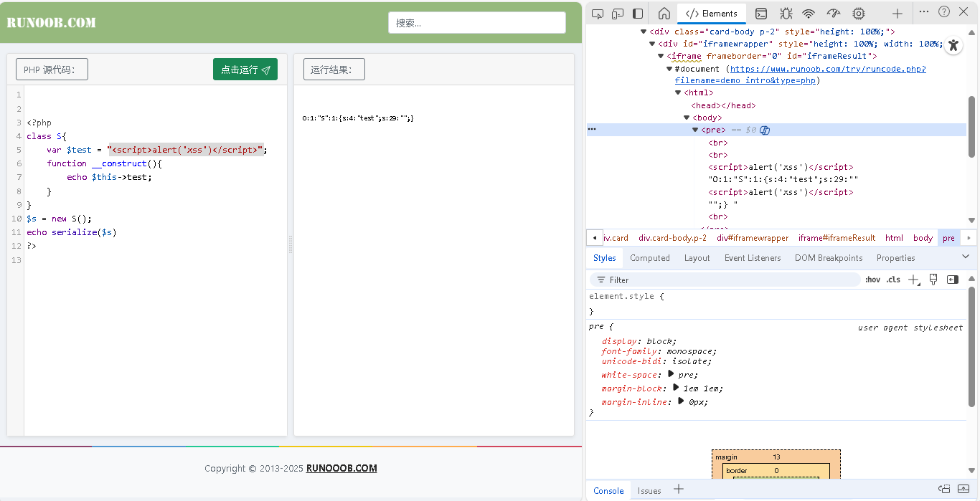Open the Performance gauge icon

pos(834,13)
